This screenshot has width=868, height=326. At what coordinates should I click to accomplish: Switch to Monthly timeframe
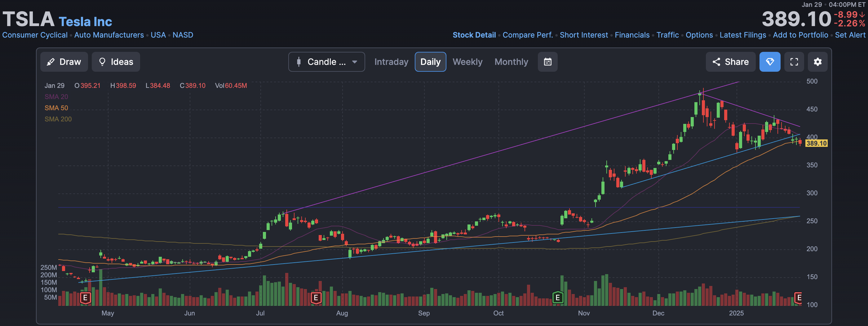(x=511, y=62)
